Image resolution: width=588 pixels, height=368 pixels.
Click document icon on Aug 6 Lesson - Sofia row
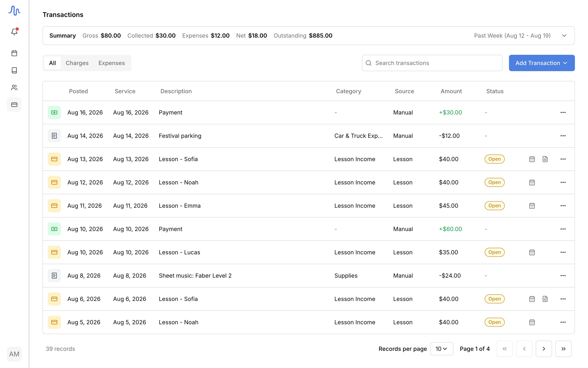pyautogui.click(x=545, y=299)
